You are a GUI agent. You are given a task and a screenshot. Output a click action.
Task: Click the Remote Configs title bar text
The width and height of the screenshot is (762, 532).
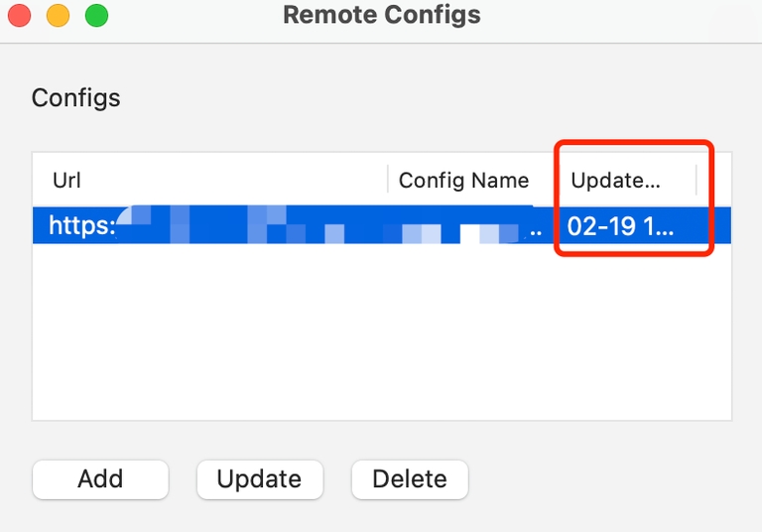382,15
